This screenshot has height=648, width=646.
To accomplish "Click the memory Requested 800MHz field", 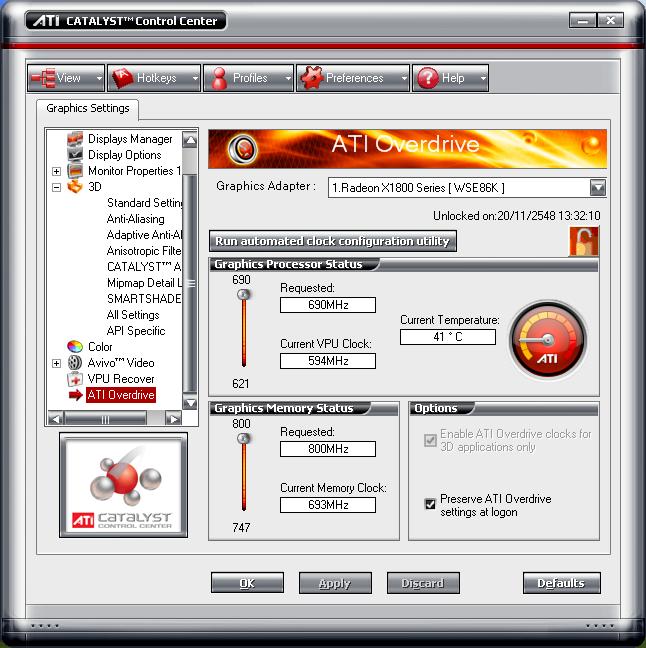I will (x=328, y=449).
